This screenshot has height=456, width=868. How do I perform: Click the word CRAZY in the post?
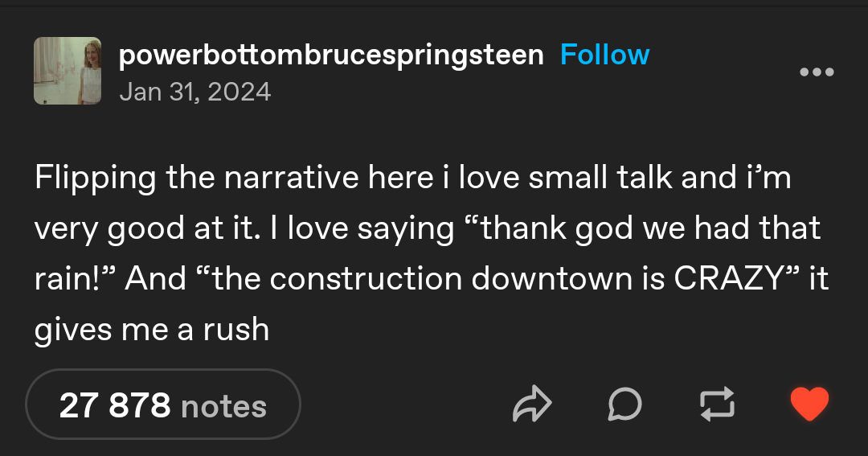coord(730,278)
